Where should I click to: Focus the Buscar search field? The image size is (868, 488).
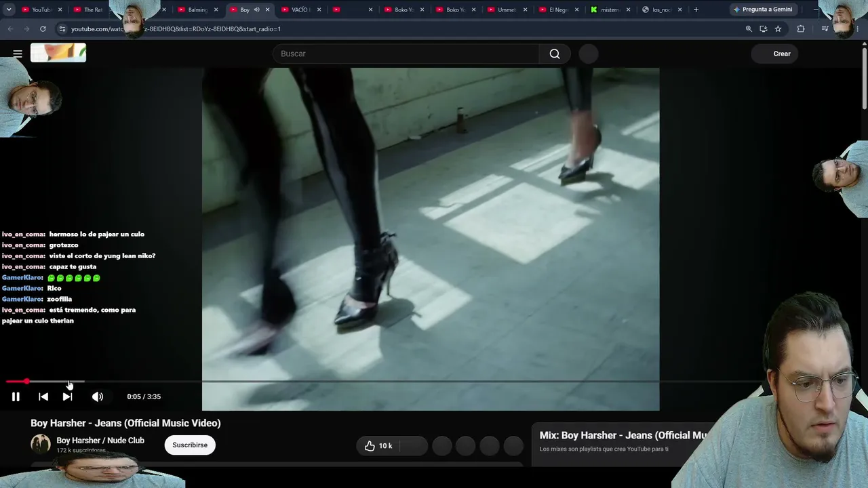click(406, 54)
